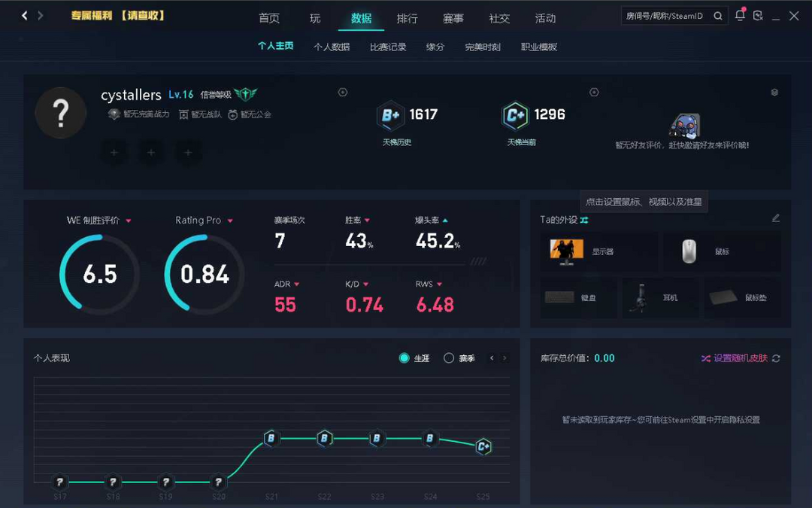Screen dimensions: 812x508
Task: Click the third empty plus slot
Action: [188, 152]
